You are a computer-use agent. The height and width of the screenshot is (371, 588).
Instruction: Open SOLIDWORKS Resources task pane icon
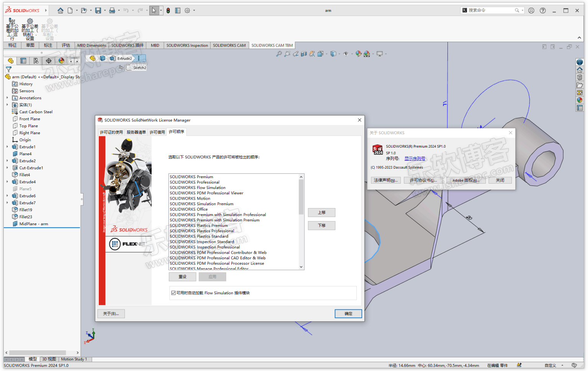pos(580,62)
